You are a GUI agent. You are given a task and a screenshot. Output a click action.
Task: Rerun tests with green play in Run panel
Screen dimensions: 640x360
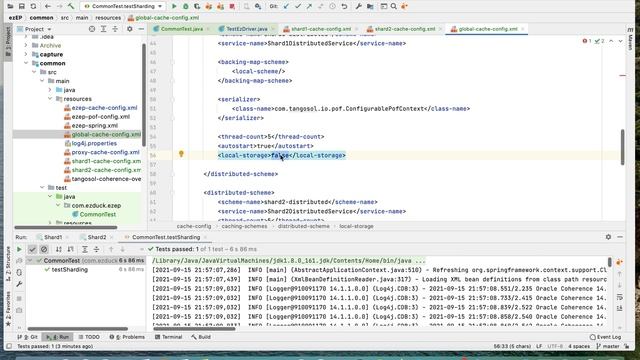(x=19, y=249)
